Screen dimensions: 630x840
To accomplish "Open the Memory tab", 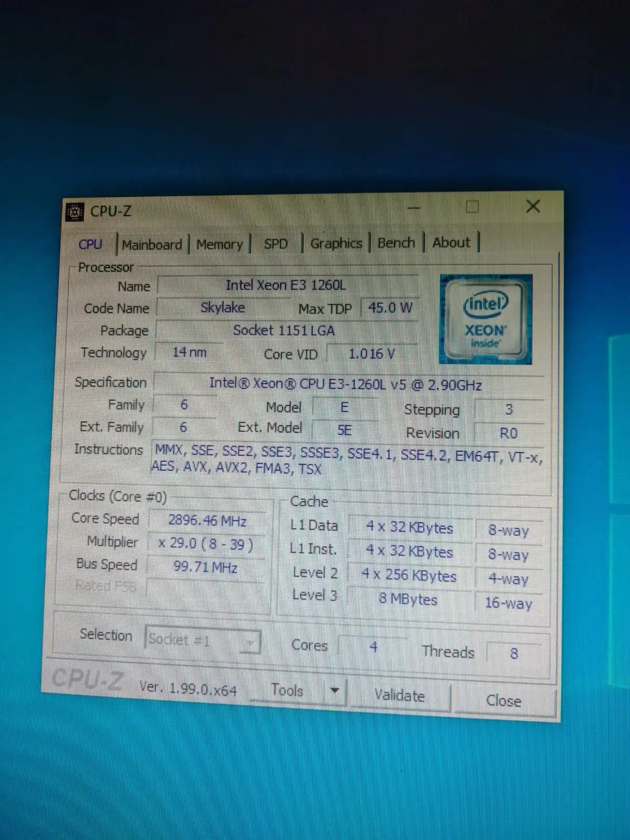I will coord(219,244).
